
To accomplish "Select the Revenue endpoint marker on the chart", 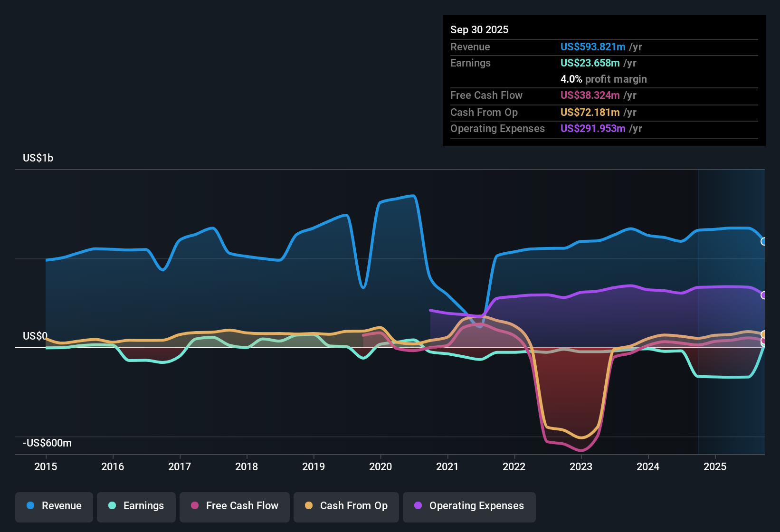I will tap(763, 242).
